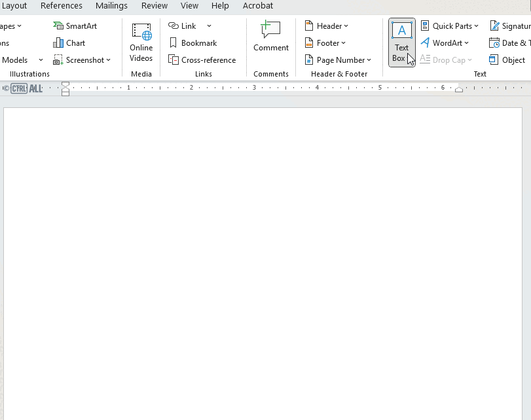Viewport: 531px width, 420px height.
Task: Expand the Quick Parts menu
Action: (450, 26)
